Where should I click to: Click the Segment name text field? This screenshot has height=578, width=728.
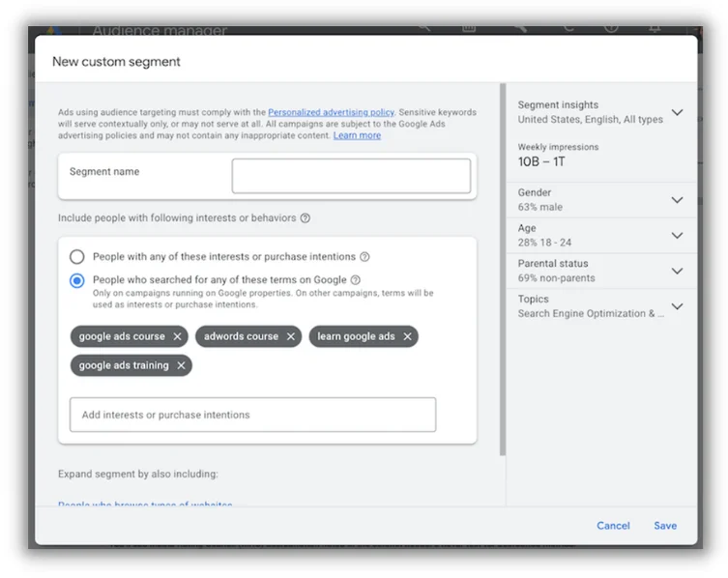point(351,177)
